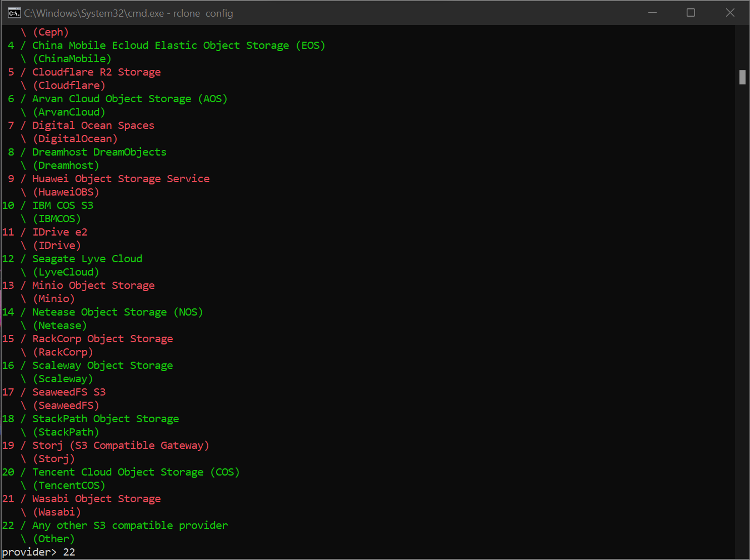Click the '(Dreamhost)' line
The width and height of the screenshot is (750, 560).
pyautogui.click(x=66, y=166)
